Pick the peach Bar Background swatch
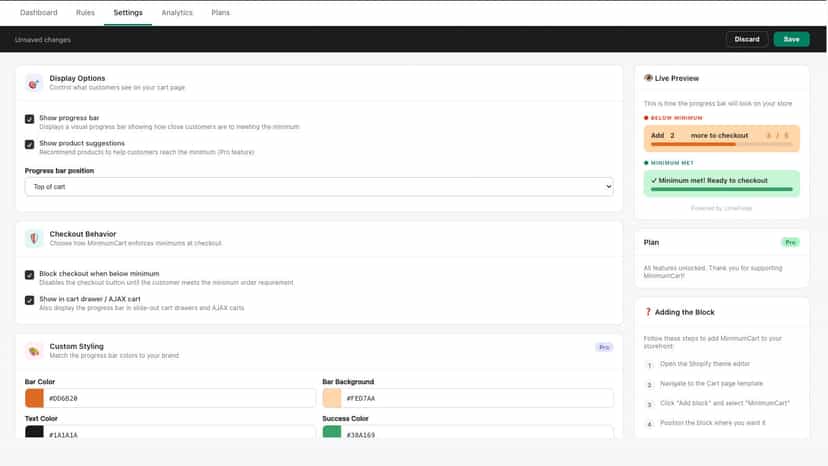 coord(332,398)
